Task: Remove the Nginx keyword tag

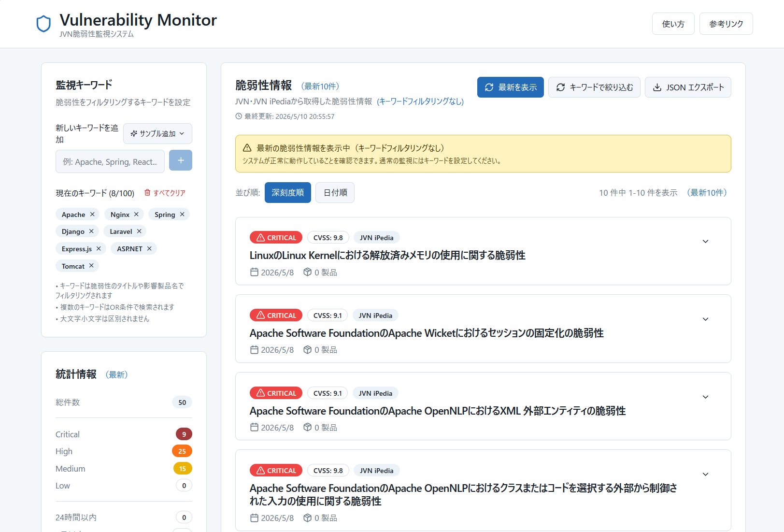Action: [136, 214]
